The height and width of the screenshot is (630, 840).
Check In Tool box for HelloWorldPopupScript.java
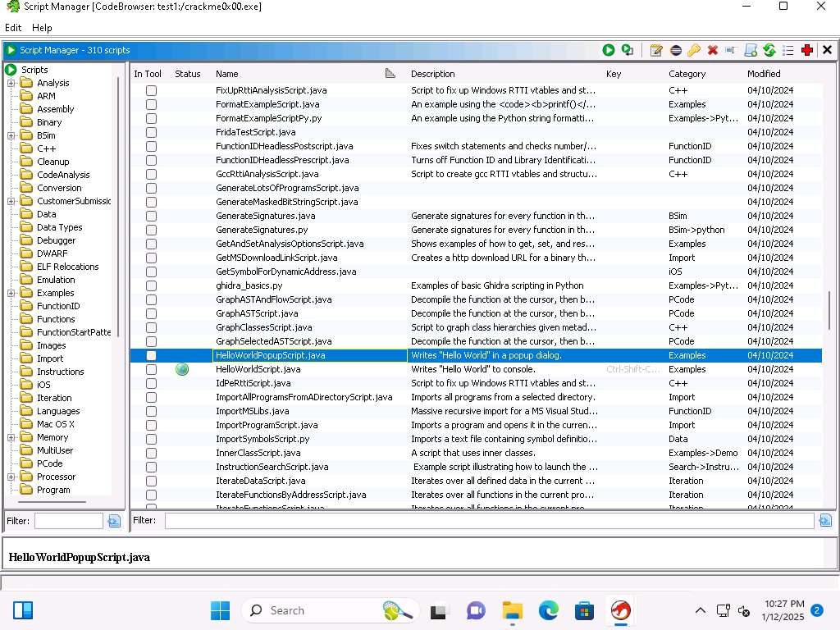coord(151,355)
